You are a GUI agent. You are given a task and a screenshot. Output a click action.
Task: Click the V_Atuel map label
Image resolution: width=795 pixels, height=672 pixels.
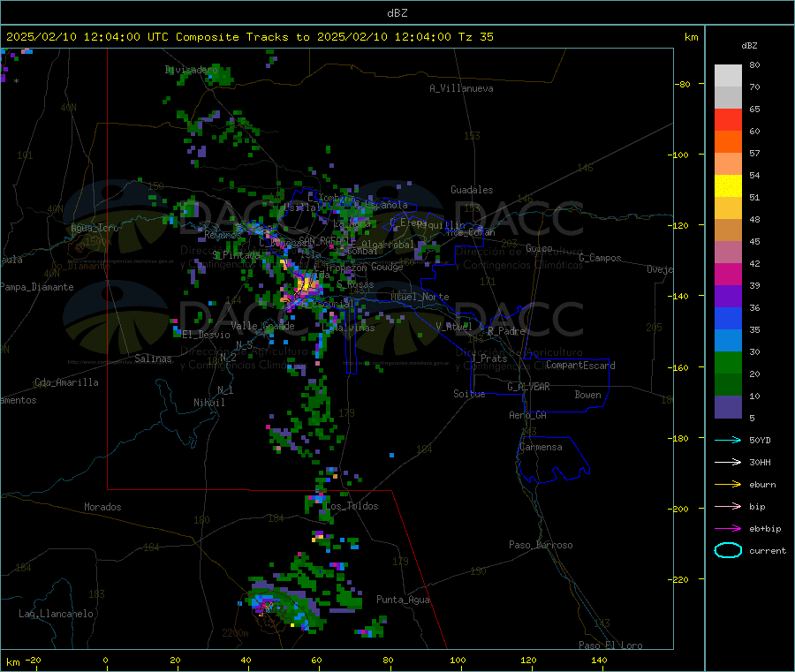tap(454, 327)
